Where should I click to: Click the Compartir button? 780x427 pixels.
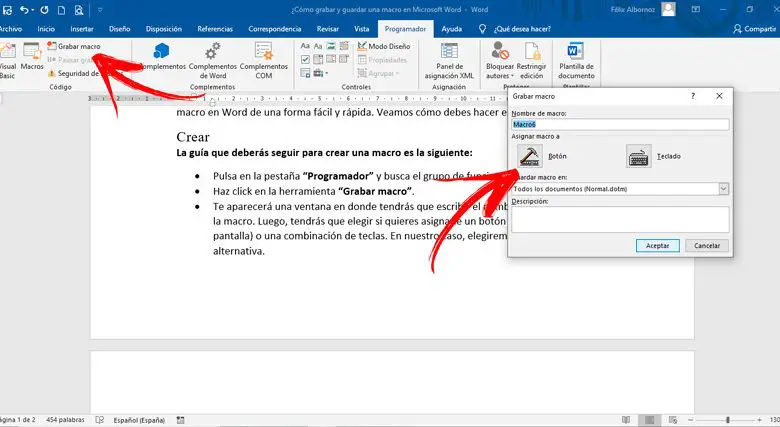pos(755,29)
